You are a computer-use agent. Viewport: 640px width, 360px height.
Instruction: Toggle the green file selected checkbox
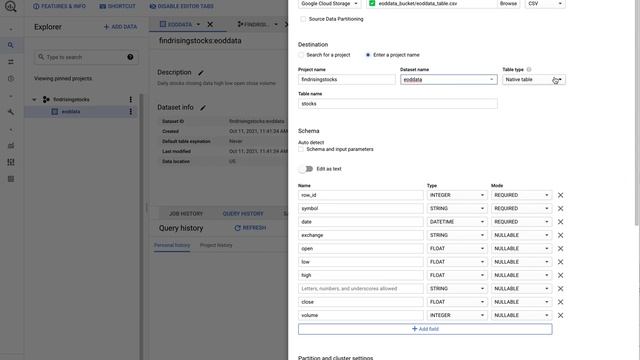[372, 3]
